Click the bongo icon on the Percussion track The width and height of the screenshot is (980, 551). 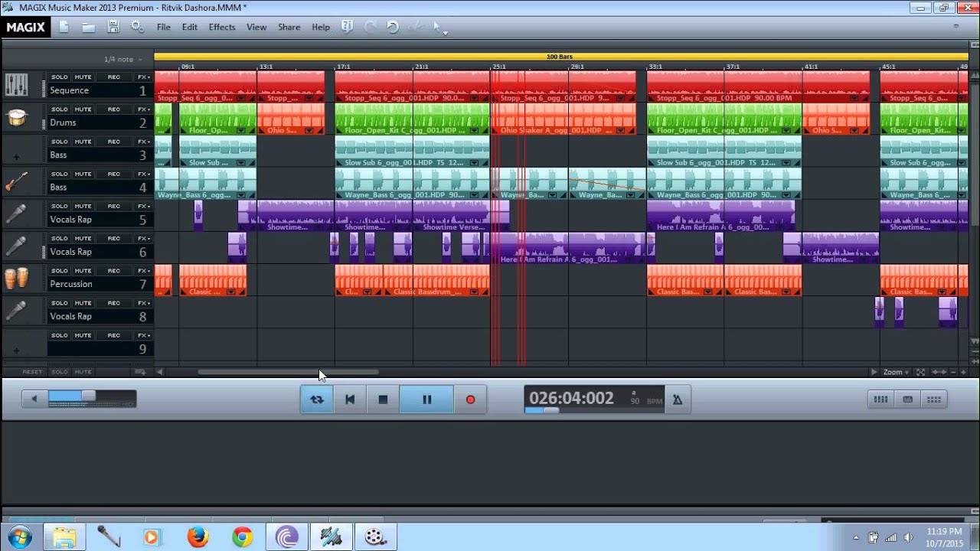point(16,279)
